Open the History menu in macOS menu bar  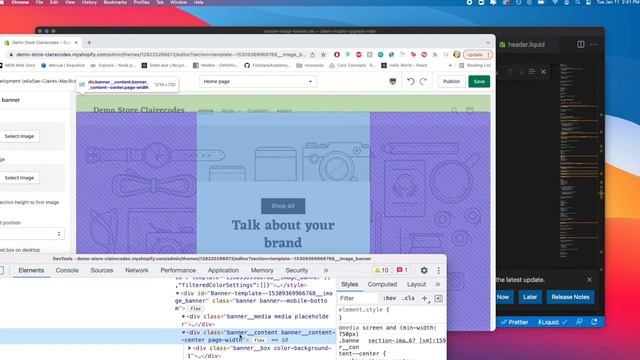tap(89, 2)
